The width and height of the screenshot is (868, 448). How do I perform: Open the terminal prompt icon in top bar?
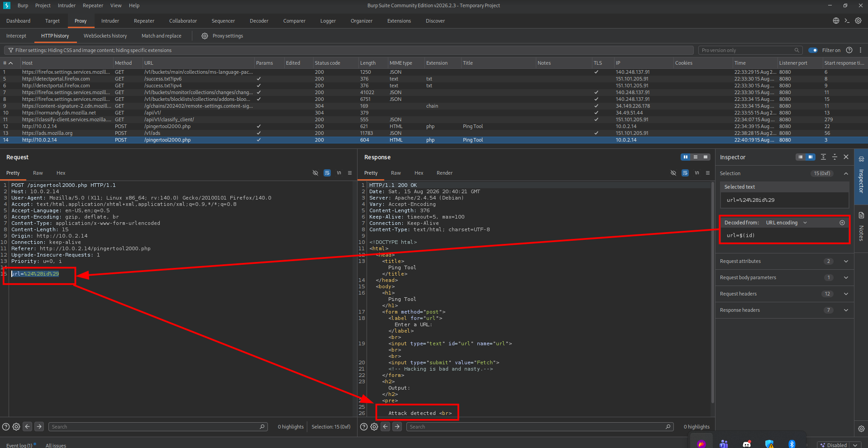tap(847, 21)
